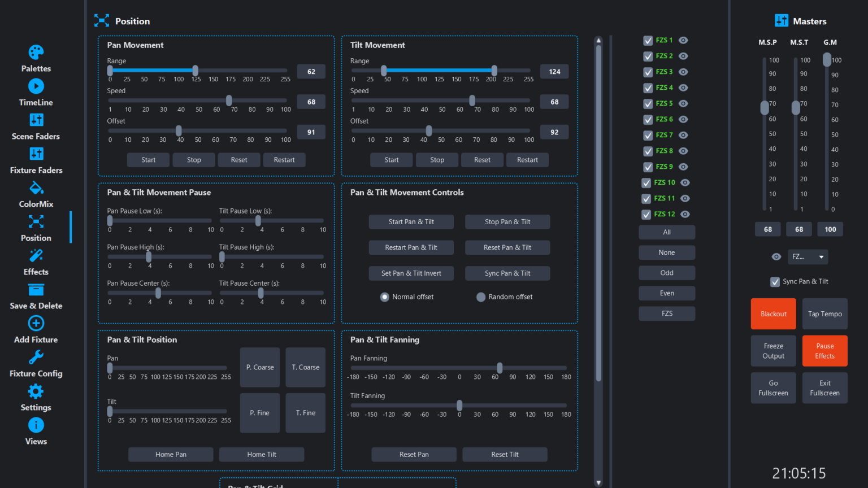The width and height of the screenshot is (868, 488).
Task: Select the Random offset radio button
Action: [x=481, y=297]
